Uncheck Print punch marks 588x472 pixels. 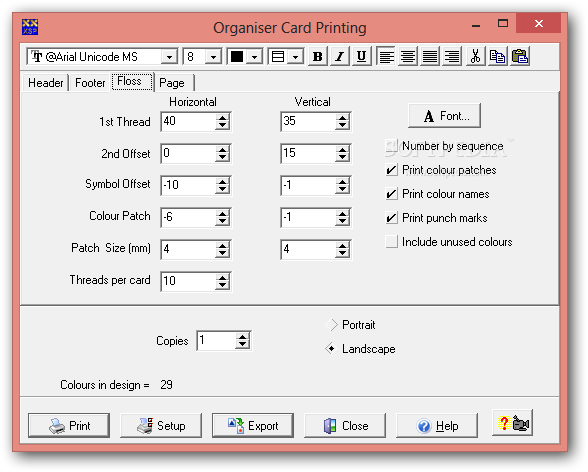392,218
